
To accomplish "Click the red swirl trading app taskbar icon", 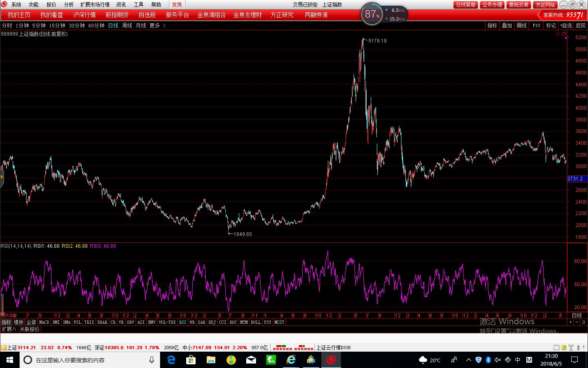I will (x=331, y=360).
